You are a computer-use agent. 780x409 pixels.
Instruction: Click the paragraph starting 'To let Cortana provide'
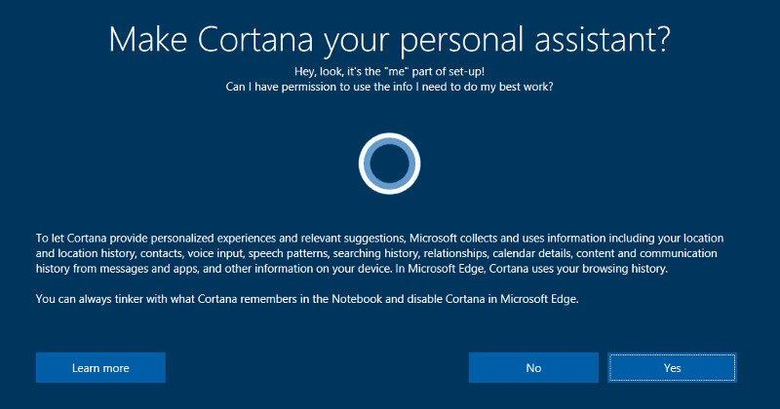point(380,253)
